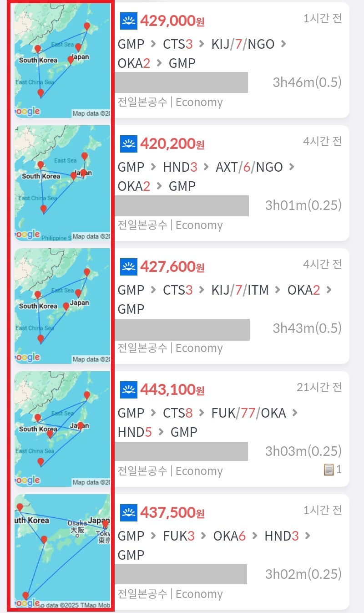Click the airline logo beside 437,500원

point(129,513)
